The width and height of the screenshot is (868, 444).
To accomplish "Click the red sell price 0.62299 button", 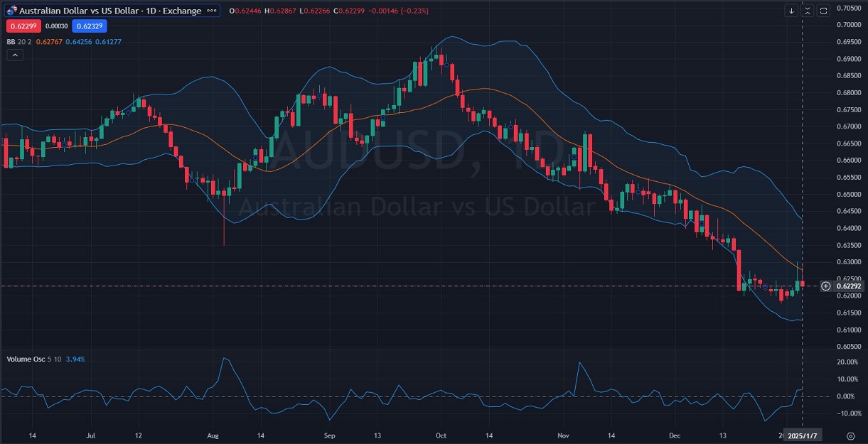I will click(x=24, y=26).
